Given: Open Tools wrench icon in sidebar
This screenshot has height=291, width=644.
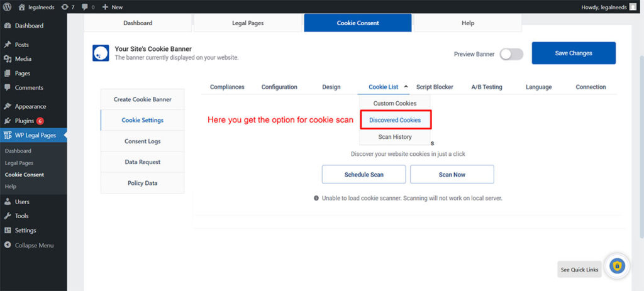Looking at the screenshot, I should [8, 216].
